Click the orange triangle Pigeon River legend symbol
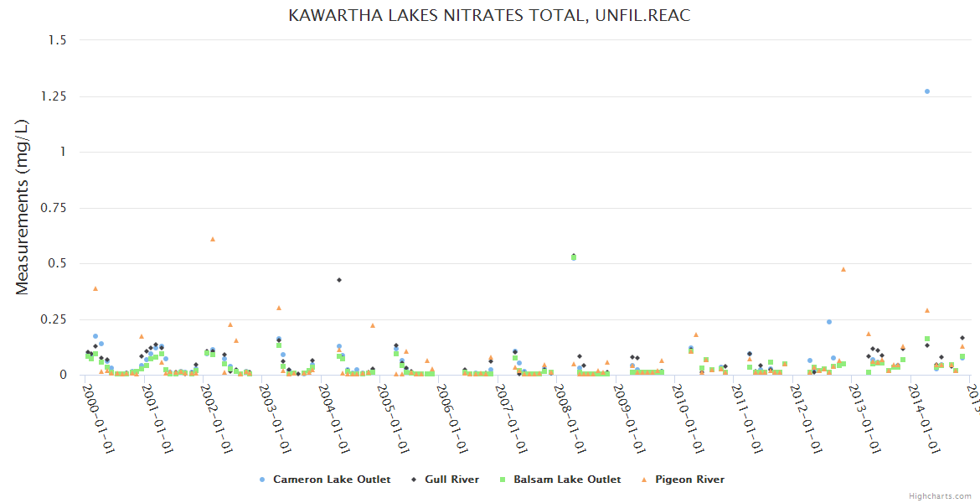 [x=644, y=480]
